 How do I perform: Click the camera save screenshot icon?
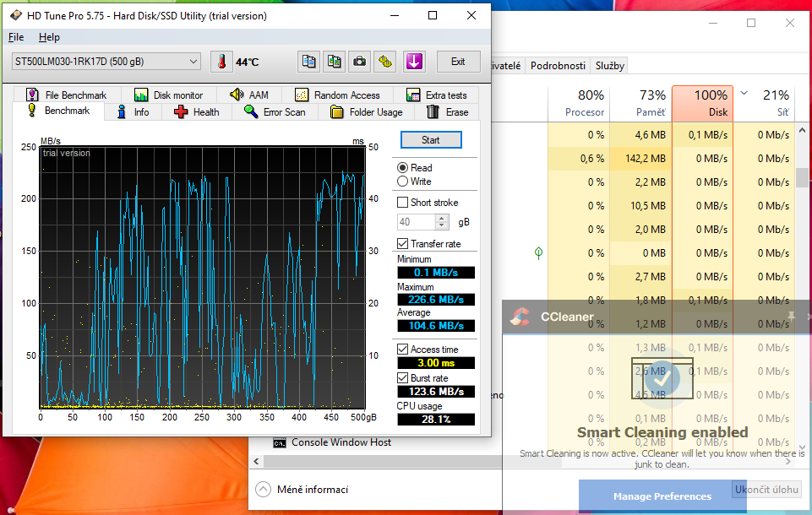[359, 62]
